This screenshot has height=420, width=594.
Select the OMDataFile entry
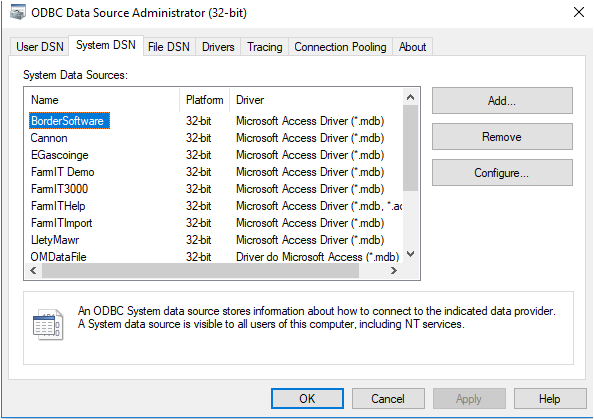pos(59,257)
